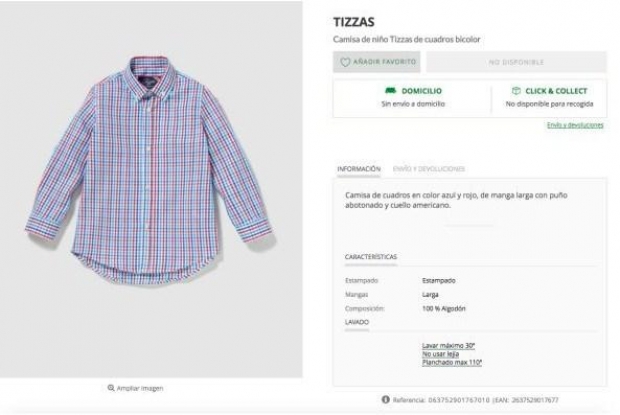This screenshot has height=415, width=620.
Task: Select the Lavado section heading
Action: [356, 322]
